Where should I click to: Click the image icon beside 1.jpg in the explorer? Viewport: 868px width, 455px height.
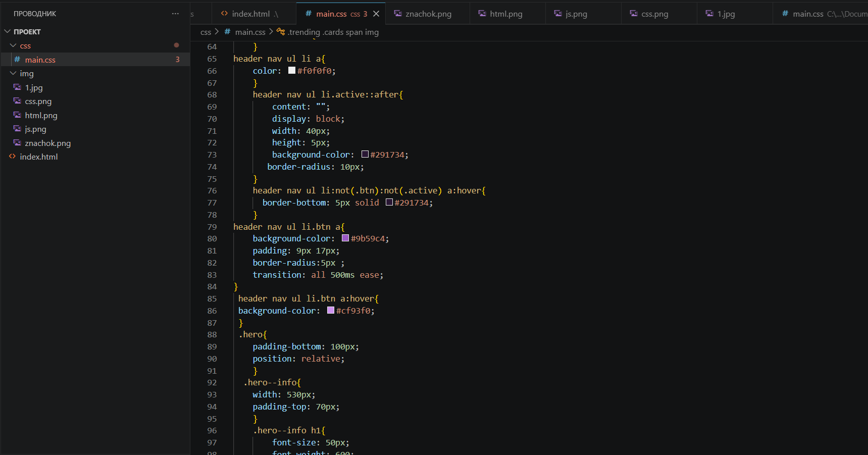[x=17, y=87]
